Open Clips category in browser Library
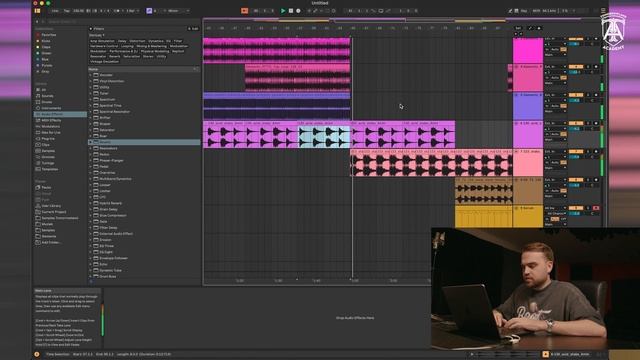The height and width of the screenshot is (360, 640). click(x=45, y=145)
